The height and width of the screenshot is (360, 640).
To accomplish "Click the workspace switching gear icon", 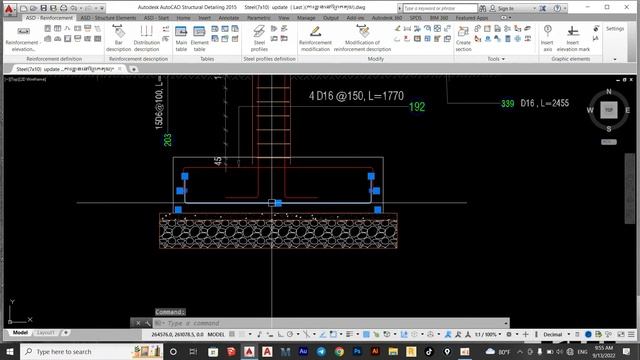I will (509, 334).
